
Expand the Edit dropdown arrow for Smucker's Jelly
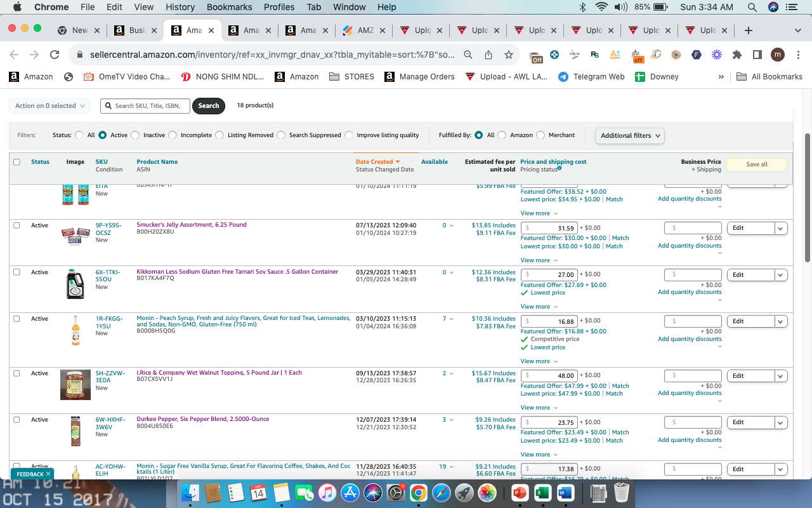coord(781,228)
